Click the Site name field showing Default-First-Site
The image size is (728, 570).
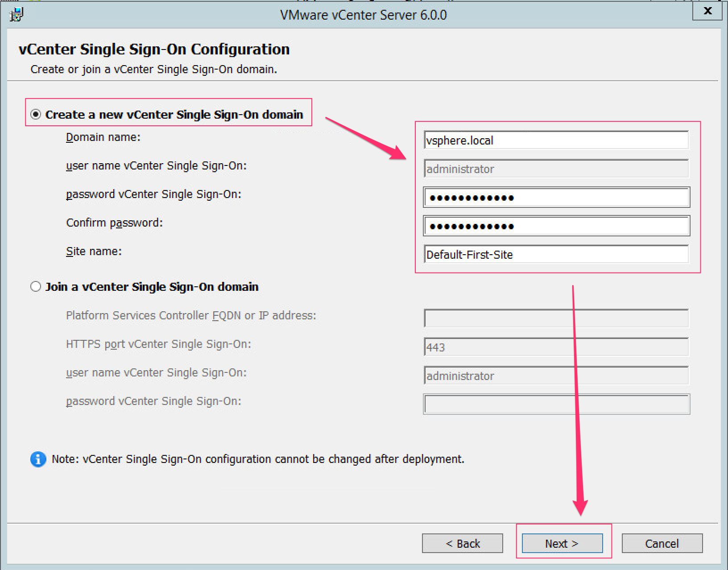[x=555, y=254]
